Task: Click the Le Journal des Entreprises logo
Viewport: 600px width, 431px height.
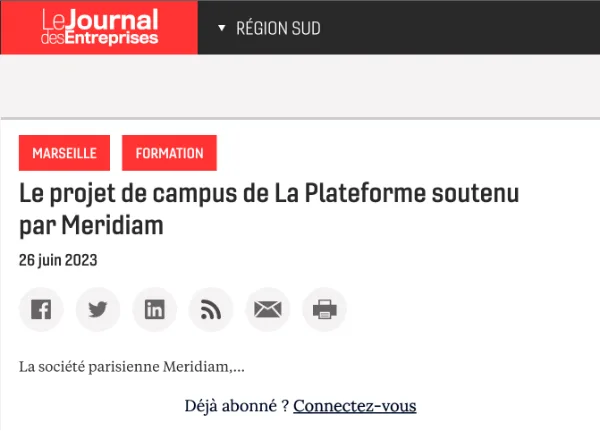Action: 99,27
